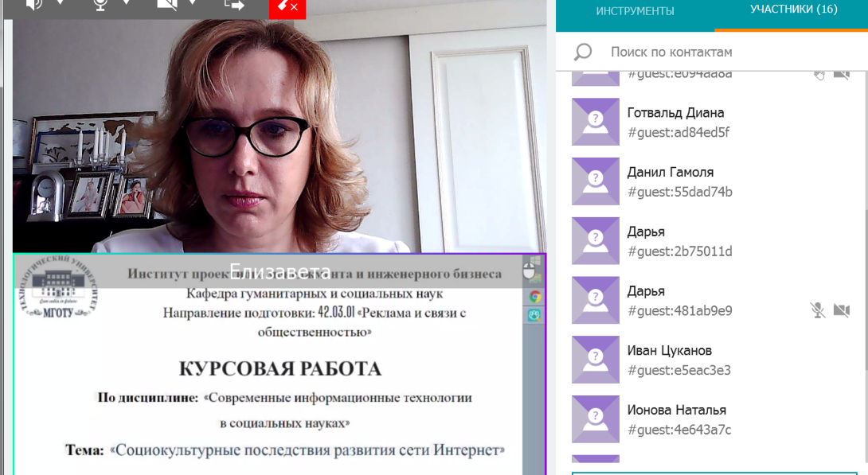Click the guest ID #guest:4e643a7c

(679, 430)
